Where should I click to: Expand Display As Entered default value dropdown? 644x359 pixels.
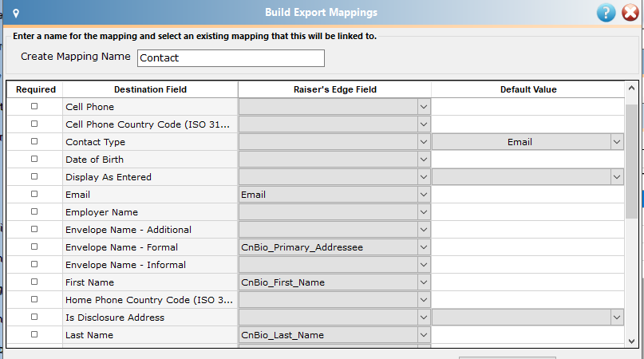[617, 177]
